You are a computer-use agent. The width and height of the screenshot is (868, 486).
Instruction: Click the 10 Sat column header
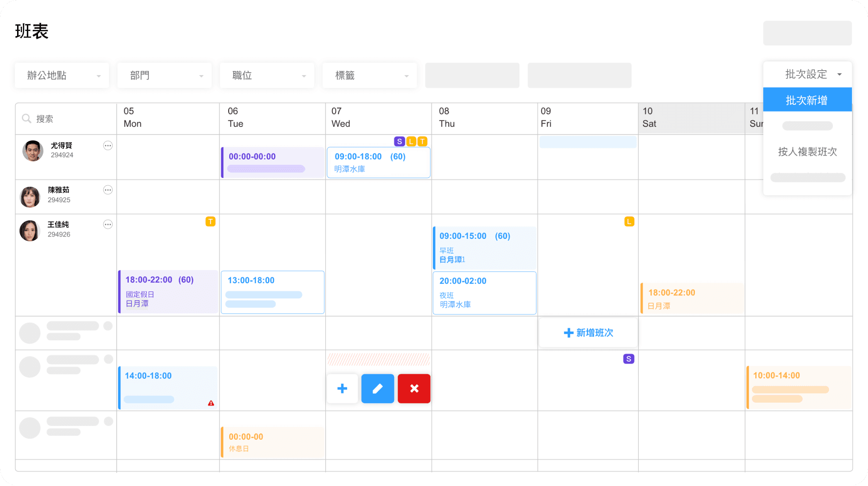pyautogui.click(x=691, y=117)
